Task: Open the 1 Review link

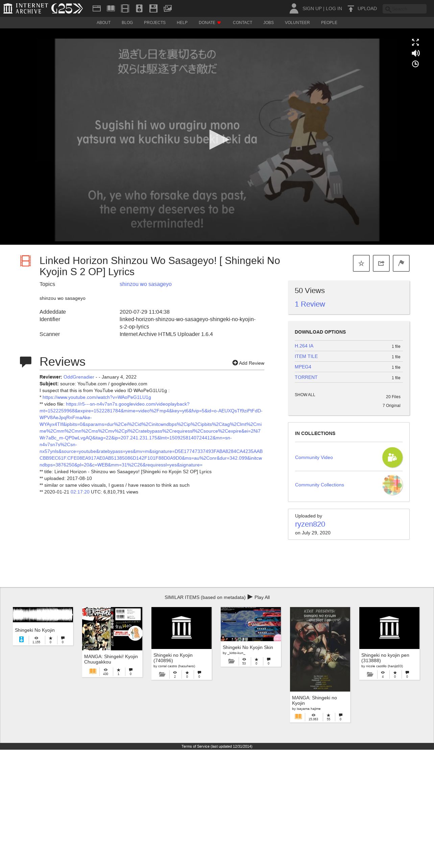Action: point(310,304)
